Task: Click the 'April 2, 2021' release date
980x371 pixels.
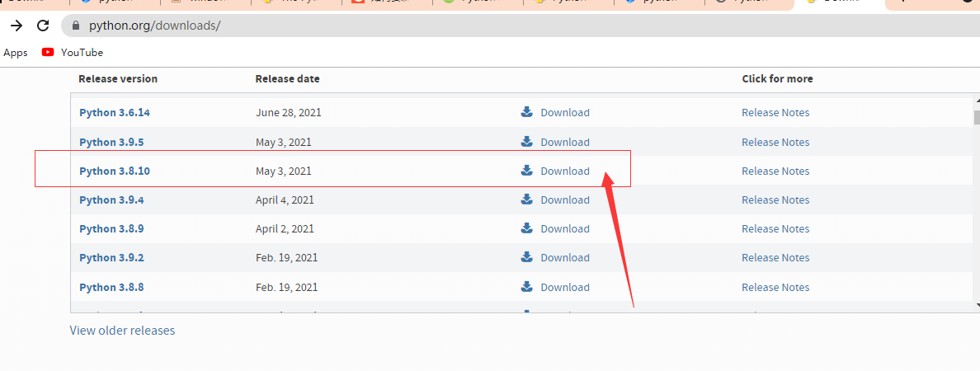Action: 285,228
